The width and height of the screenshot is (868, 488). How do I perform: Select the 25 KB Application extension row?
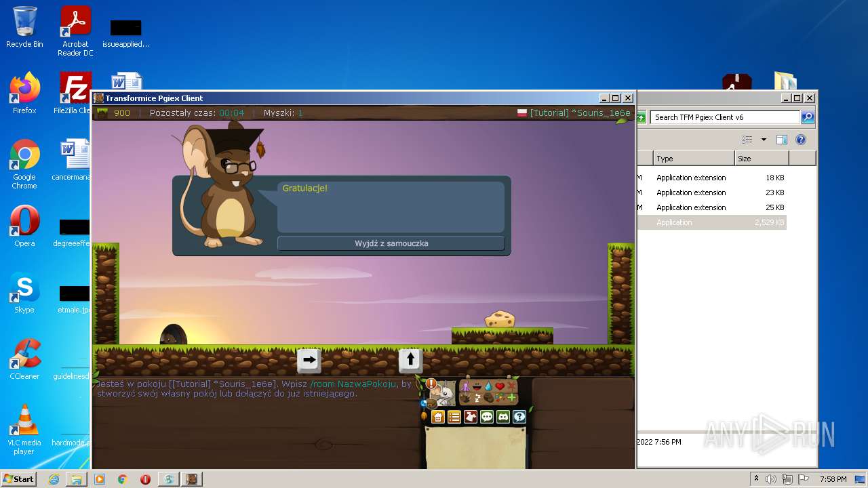711,207
